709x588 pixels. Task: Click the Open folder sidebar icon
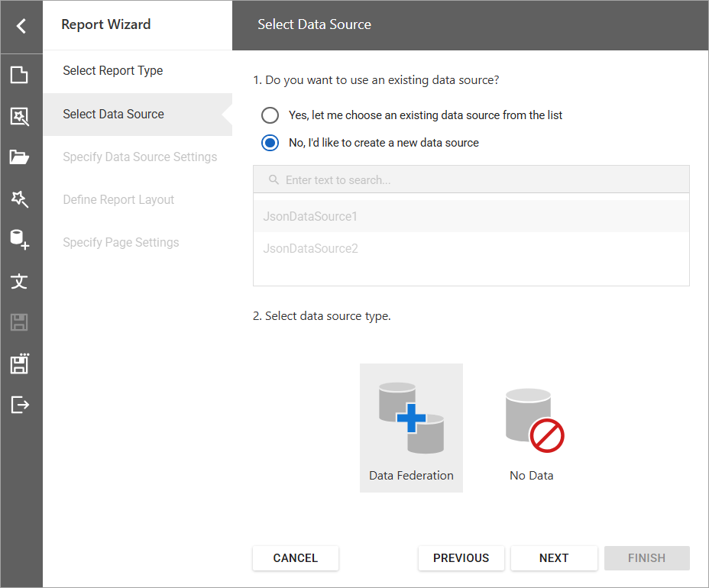pyautogui.click(x=19, y=157)
